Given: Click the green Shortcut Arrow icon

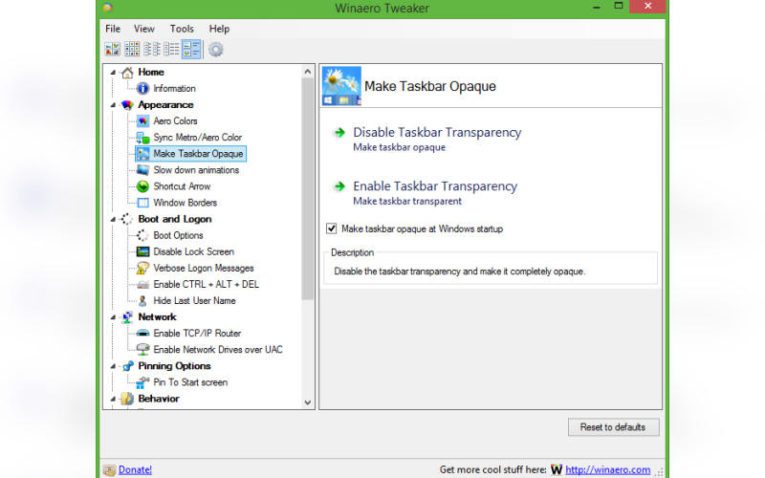Looking at the screenshot, I should (142, 186).
